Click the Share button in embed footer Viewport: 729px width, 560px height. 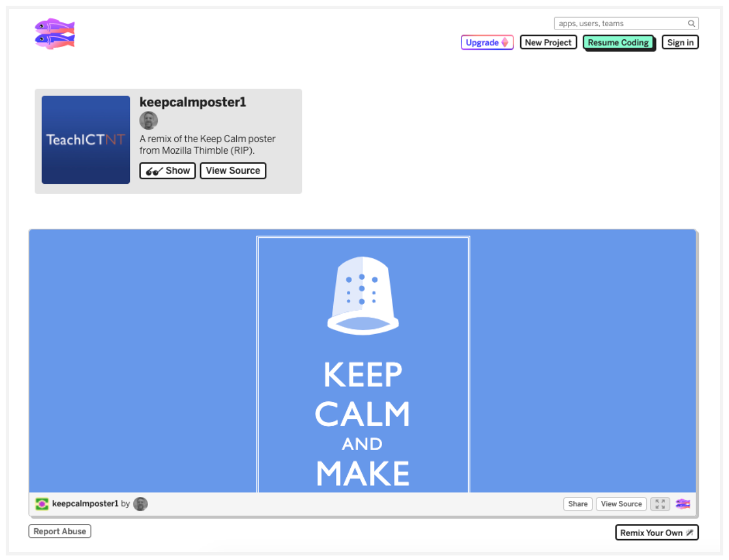tap(578, 504)
